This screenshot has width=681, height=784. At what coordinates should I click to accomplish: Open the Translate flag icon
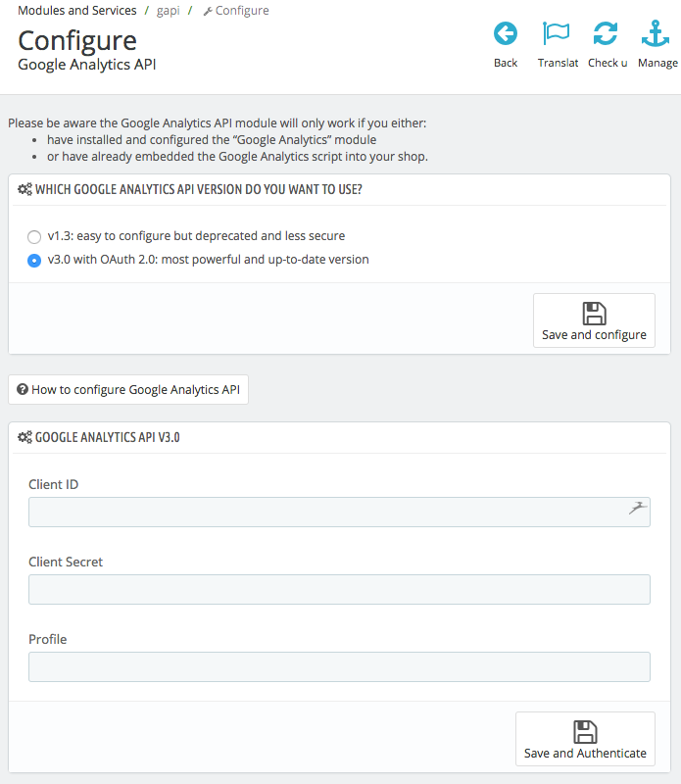pyautogui.click(x=557, y=34)
